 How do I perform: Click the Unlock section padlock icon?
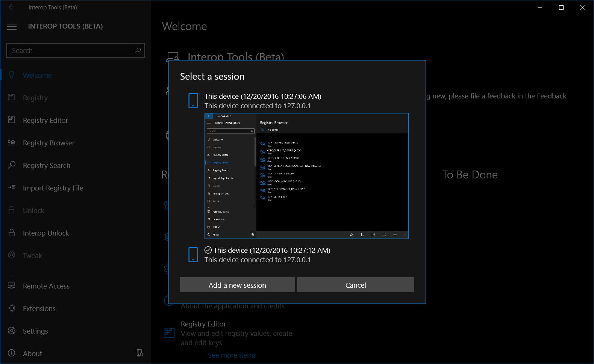pos(12,210)
